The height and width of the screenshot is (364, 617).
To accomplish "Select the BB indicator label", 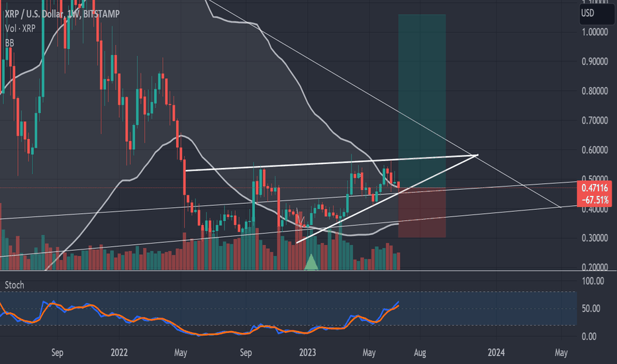I will [x=9, y=42].
